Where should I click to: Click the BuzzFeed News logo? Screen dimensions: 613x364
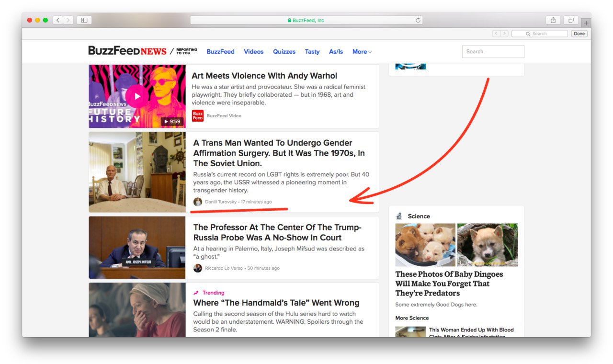[127, 51]
